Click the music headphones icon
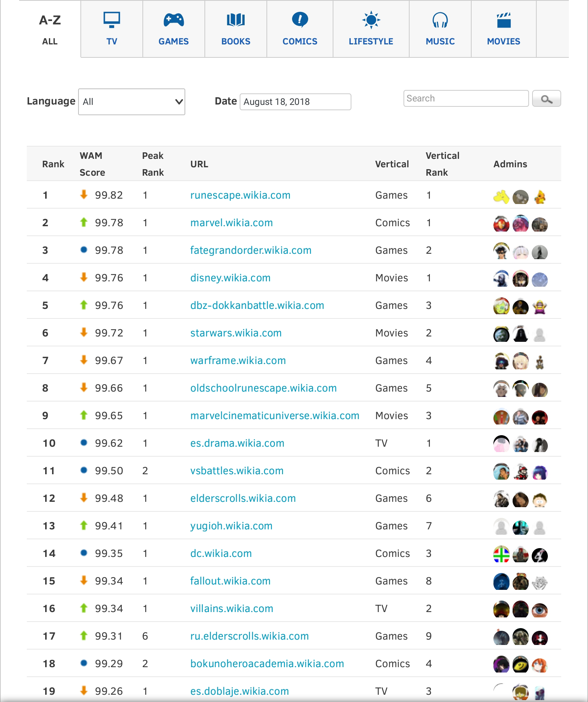This screenshot has width=588, height=702. (x=440, y=20)
